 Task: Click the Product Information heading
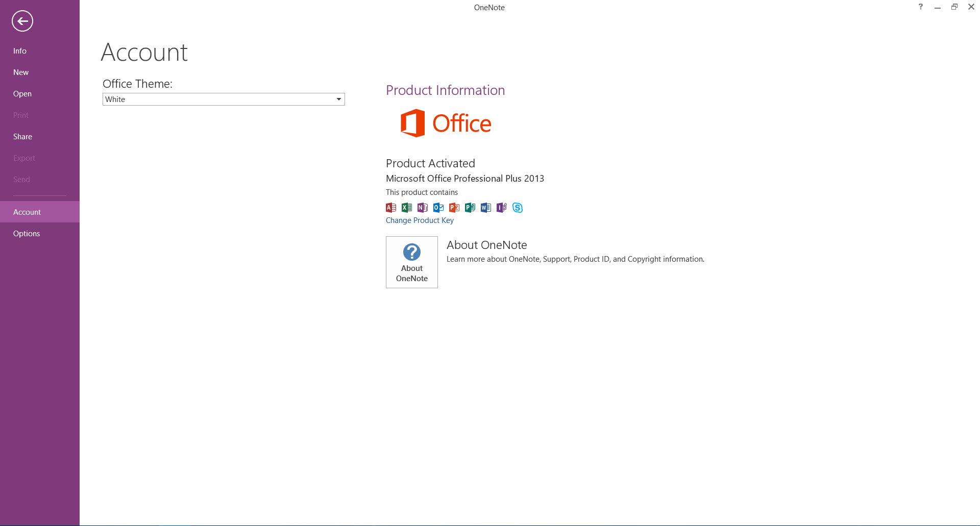click(446, 90)
